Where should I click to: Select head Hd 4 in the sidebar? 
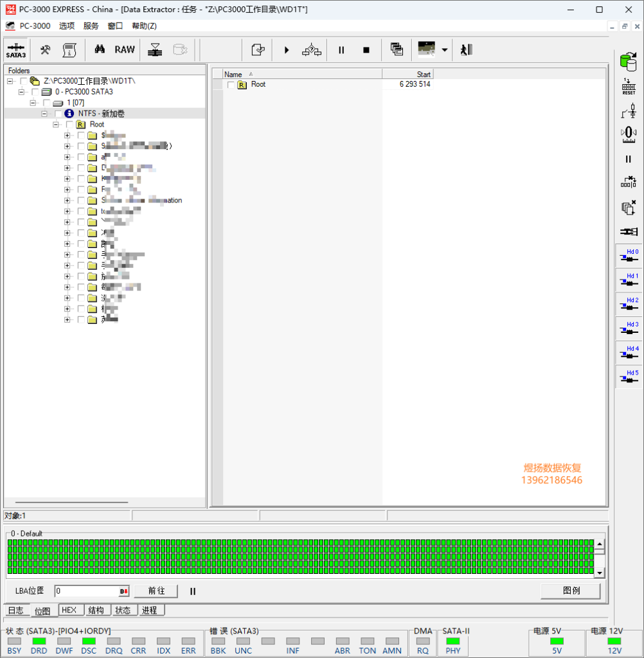[x=629, y=353]
